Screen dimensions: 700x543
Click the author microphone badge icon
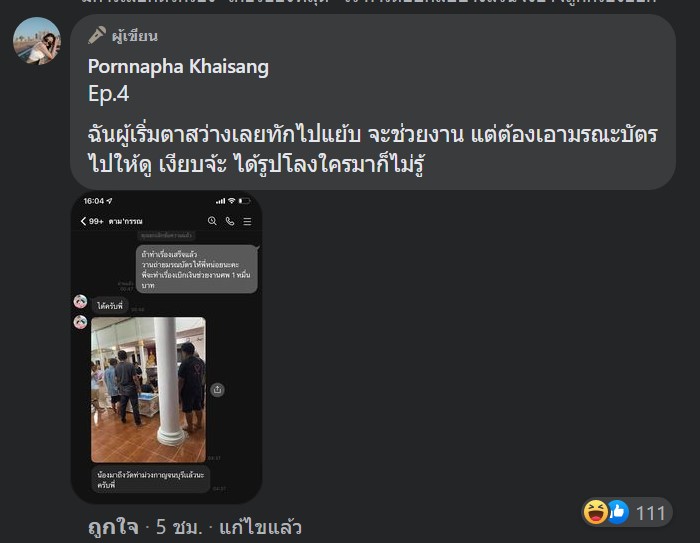97,35
